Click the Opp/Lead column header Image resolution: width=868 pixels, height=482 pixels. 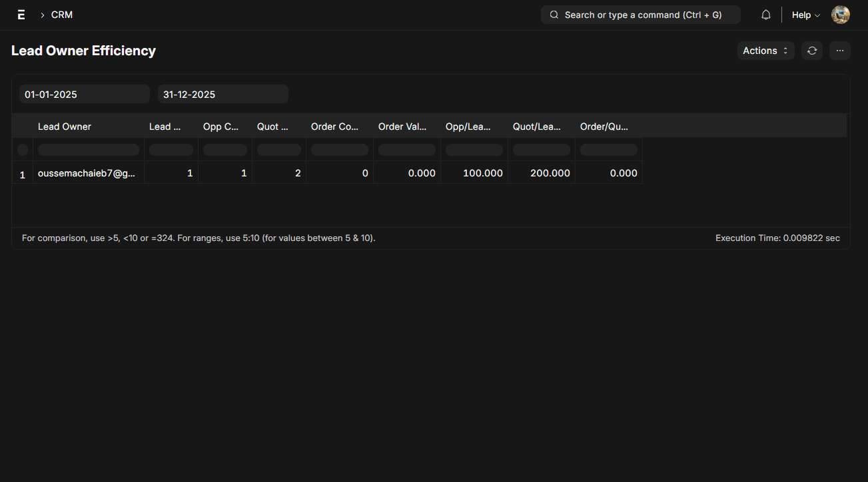tap(474, 126)
